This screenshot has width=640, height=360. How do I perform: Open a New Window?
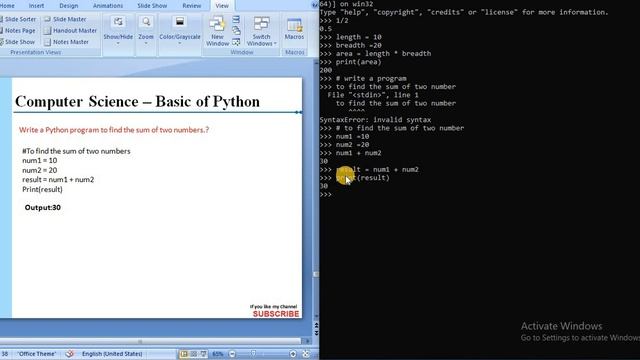coord(217,31)
